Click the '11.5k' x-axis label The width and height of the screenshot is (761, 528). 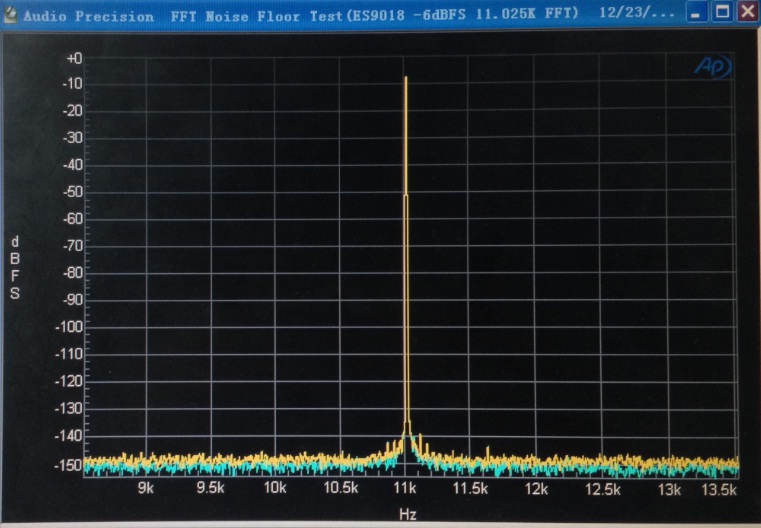tap(470, 488)
